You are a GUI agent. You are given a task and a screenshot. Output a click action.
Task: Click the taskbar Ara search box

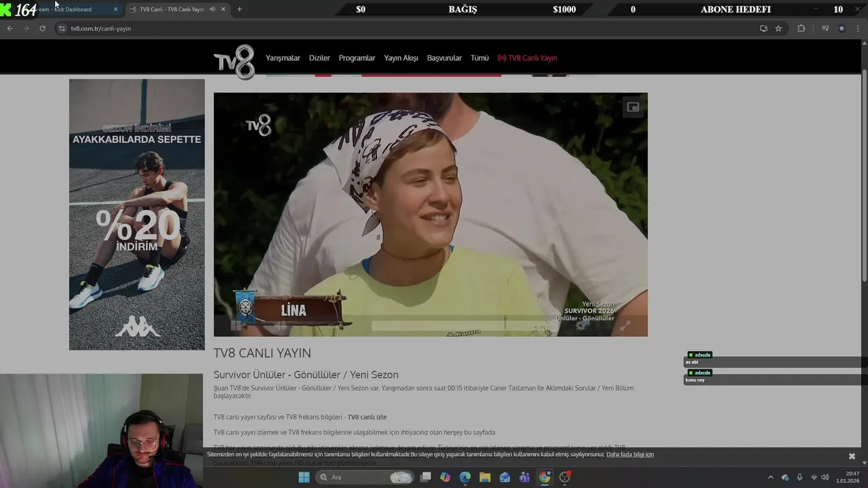tap(366, 477)
